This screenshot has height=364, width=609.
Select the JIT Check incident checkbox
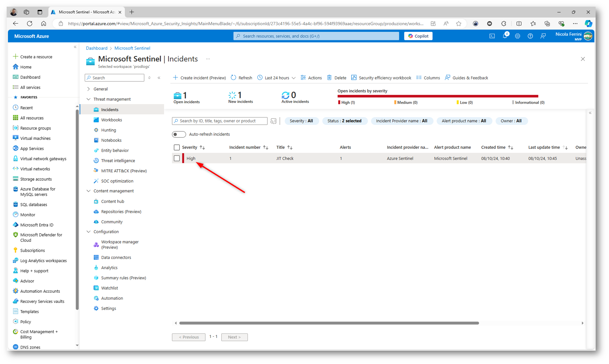(177, 158)
